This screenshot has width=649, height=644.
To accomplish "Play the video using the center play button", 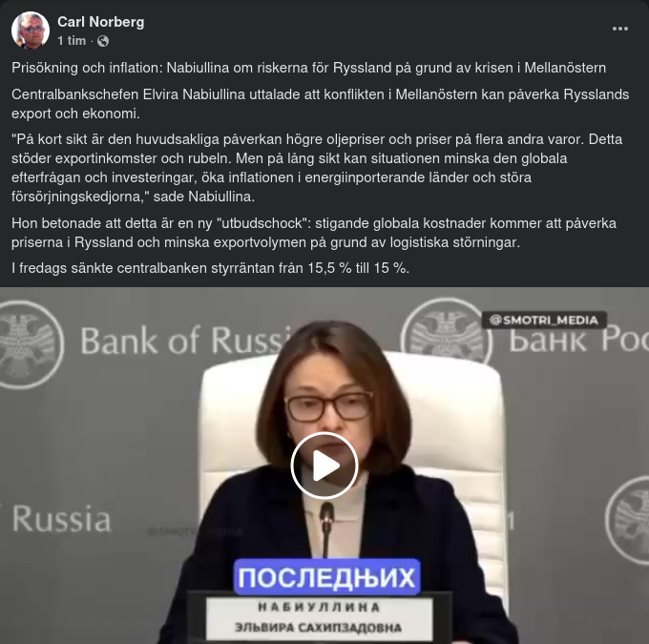I will [324, 466].
